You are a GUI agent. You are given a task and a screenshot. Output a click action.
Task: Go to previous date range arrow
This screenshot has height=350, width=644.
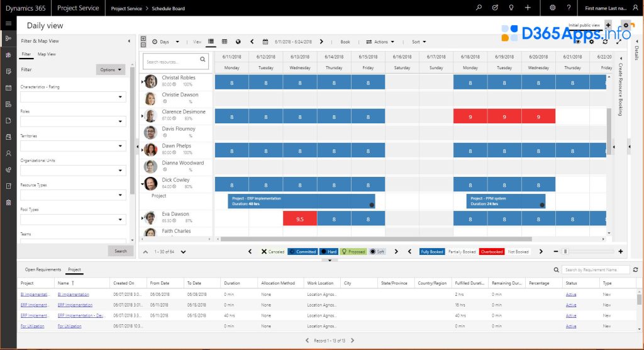[252, 42]
